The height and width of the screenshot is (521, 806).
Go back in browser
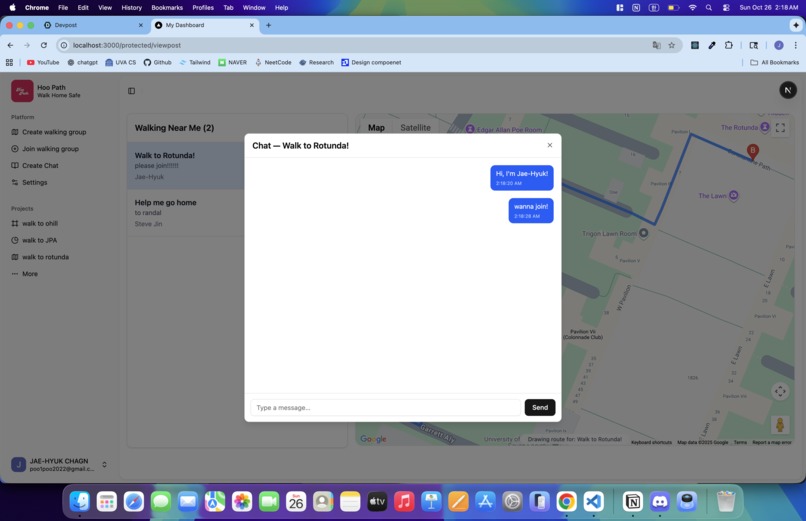pyautogui.click(x=10, y=45)
